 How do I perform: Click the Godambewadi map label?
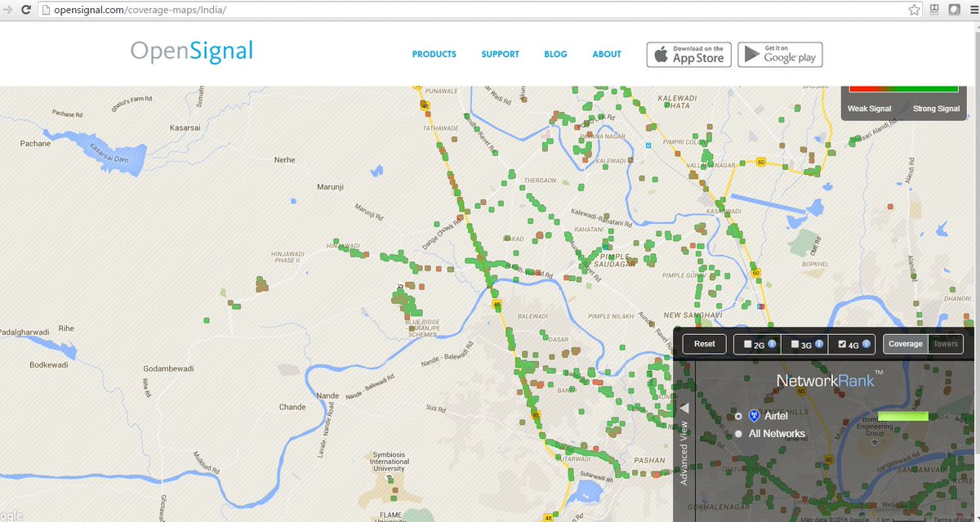pyautogui.click(x=169, y=368)
